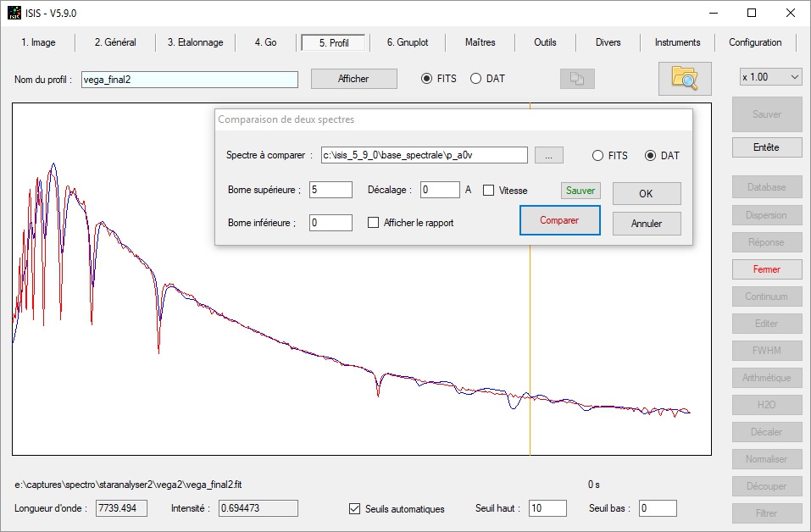Click the Database button

pos(767,187)
